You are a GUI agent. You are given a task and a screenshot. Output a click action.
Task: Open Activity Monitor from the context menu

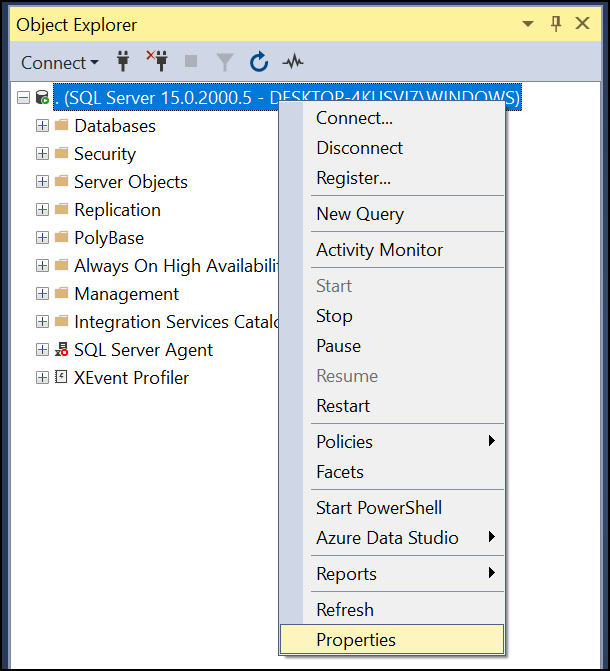(392, 250)
